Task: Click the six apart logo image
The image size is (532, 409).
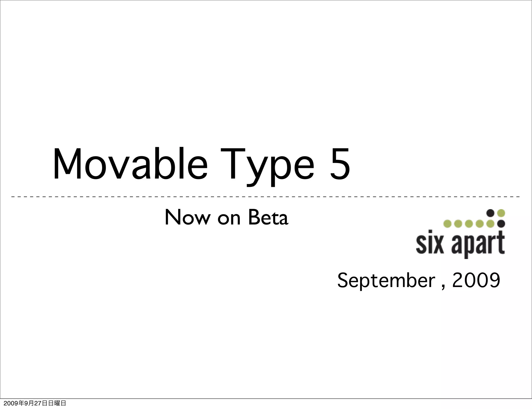Action: pos(460,234)
